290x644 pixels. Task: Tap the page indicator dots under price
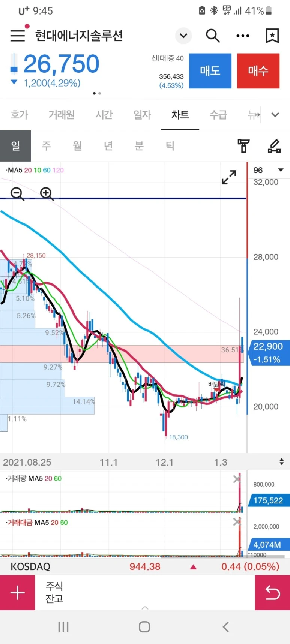[97, 93]
